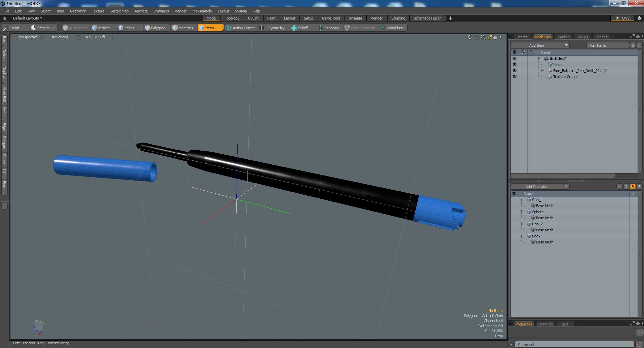Screen dimensions: 644x348
Task: Collapse the Cap_1 operator stack
Action: click(x=522, y=200)
